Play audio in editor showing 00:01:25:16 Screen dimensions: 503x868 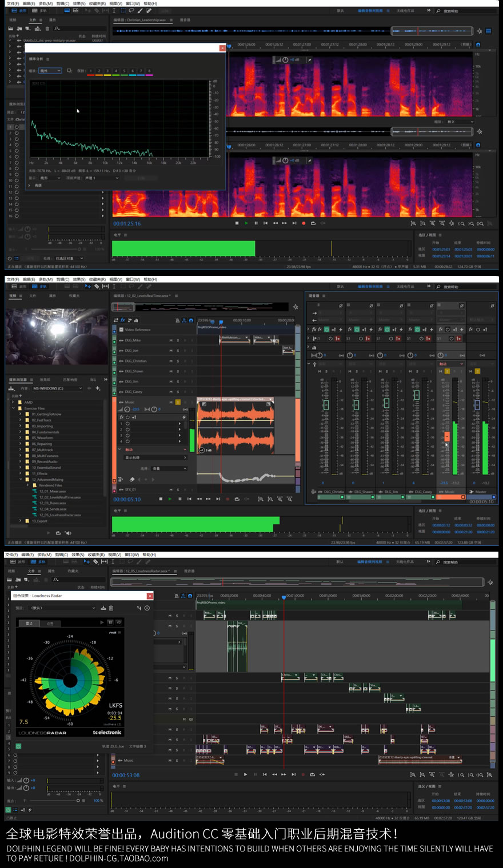coord(246,223)
